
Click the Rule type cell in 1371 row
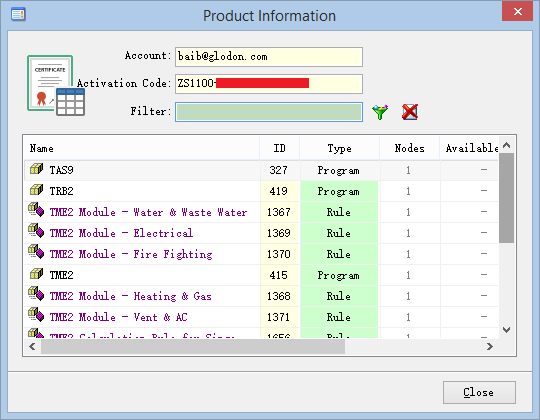click(339, 317)
